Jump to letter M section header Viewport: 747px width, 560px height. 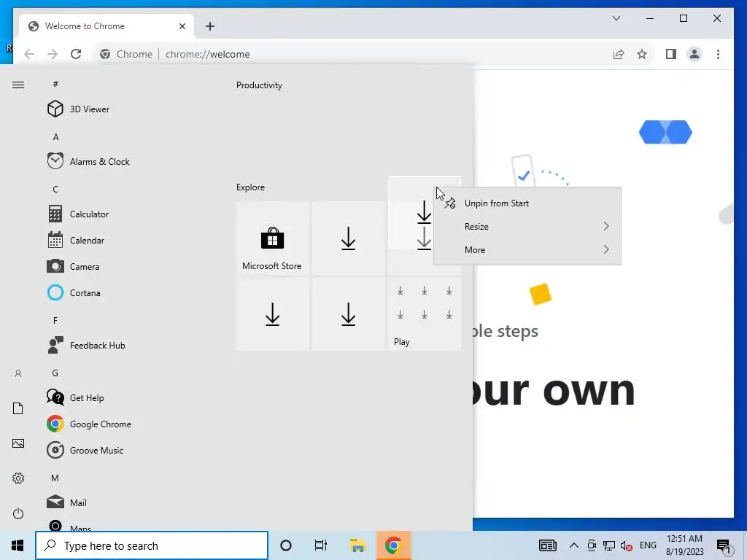click(55, 478)
